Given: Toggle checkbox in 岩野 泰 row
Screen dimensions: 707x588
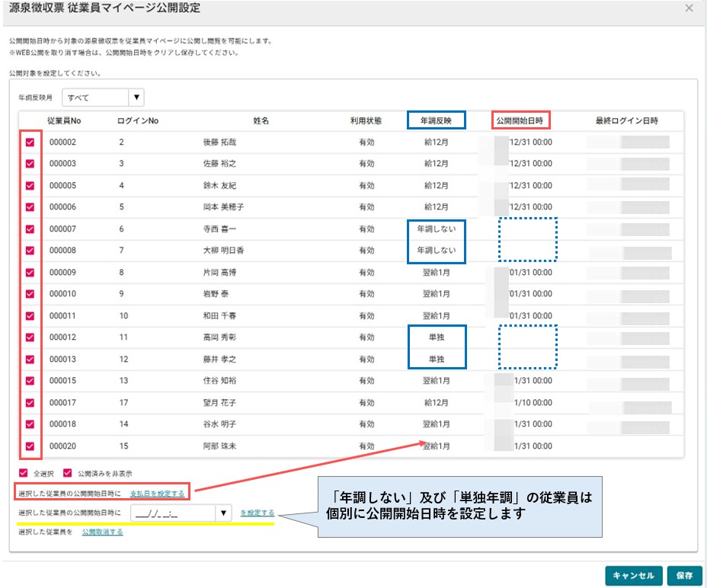Looking at the screenshot, I should point(30,294).
